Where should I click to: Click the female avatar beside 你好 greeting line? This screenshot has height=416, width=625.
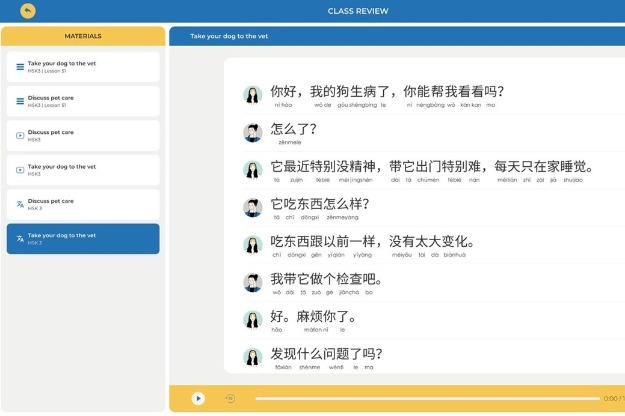pos(253,94)
